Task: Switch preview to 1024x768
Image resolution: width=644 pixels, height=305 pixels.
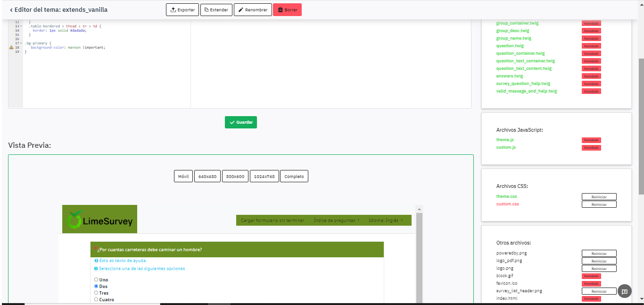Action: (264, 177)
